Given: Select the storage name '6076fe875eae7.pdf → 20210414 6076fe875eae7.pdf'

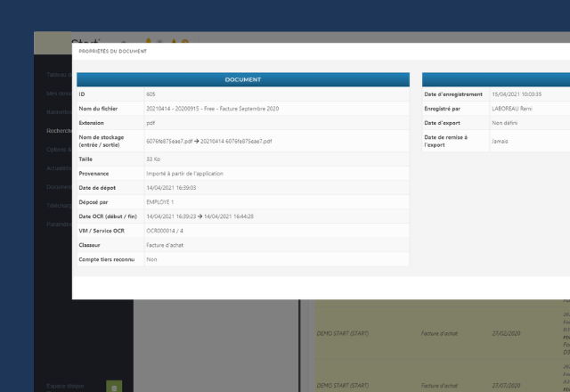Looking at the screenshot, I should click(x=209, y=141).
